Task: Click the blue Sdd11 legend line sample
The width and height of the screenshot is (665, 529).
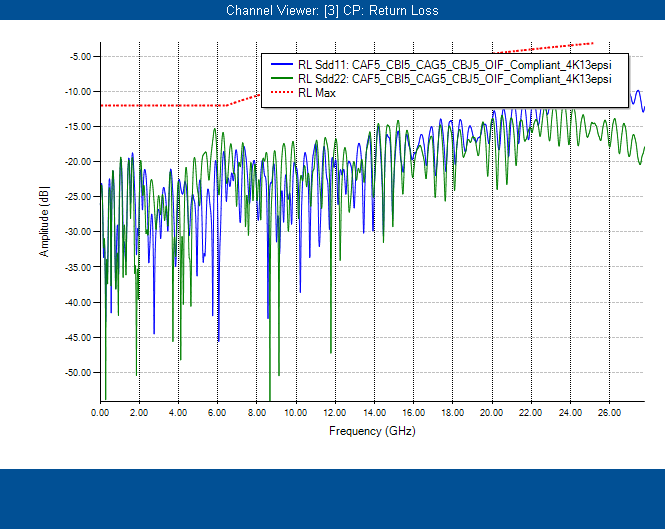Action: click(282, 64)
